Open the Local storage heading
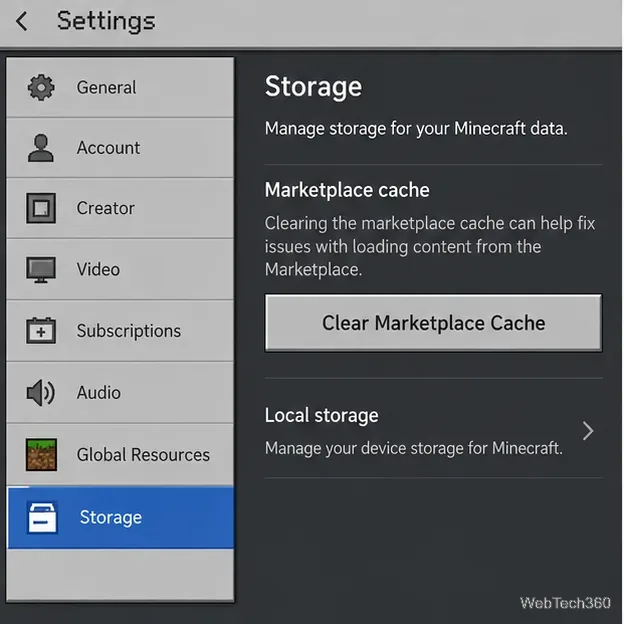 [x=322, y=415]
